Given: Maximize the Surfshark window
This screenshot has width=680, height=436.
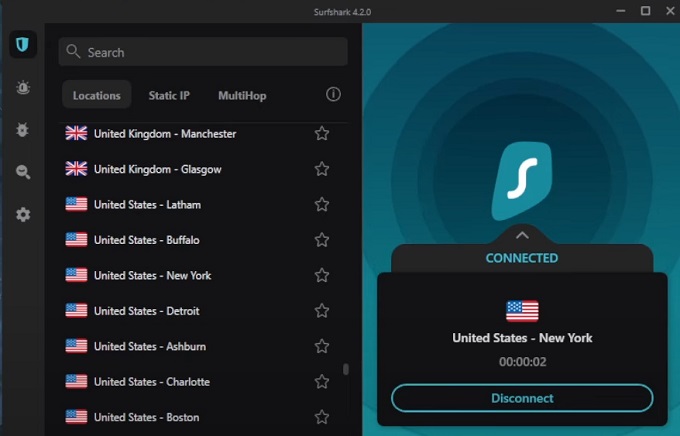Looking at the screenshot, I should (x=645, y=11).
